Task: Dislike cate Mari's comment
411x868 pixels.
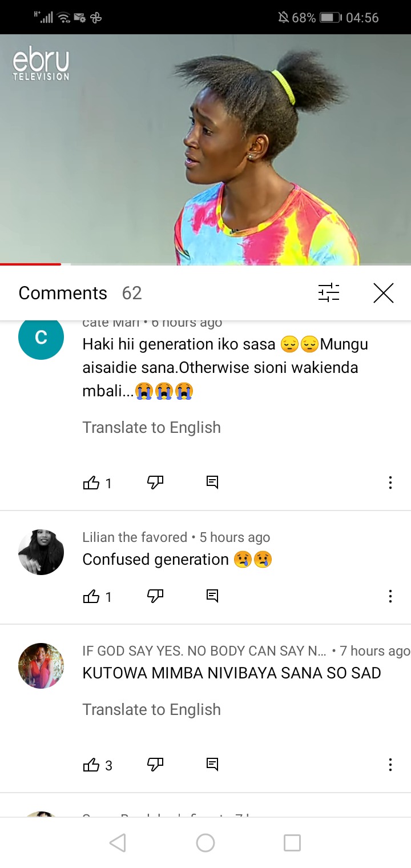Action: point(155,483)
